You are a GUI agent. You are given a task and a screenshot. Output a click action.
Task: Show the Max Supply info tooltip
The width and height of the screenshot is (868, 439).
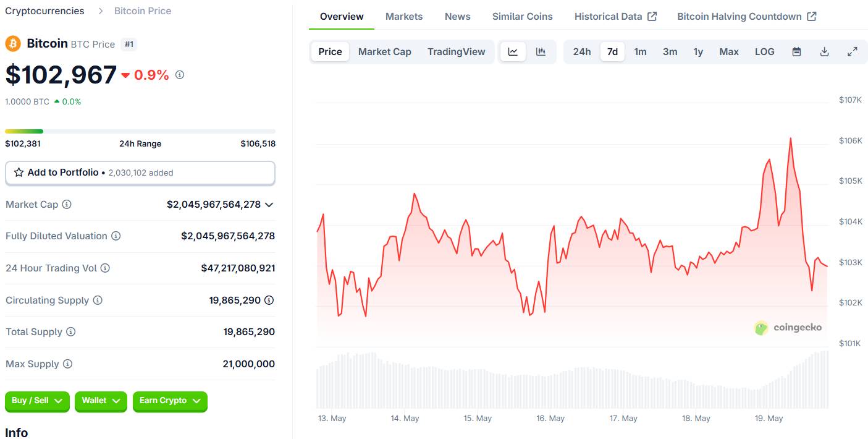(x=68, y=364)
